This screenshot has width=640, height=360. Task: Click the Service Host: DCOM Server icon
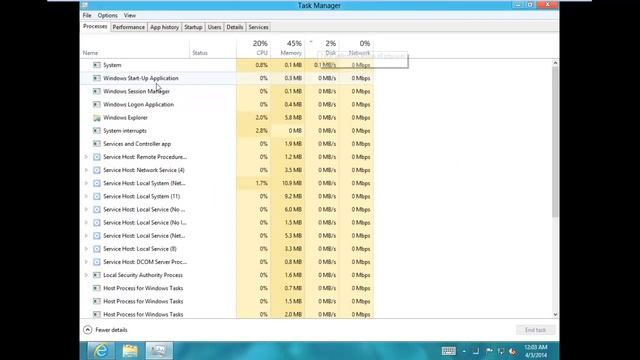pos(97,262)
